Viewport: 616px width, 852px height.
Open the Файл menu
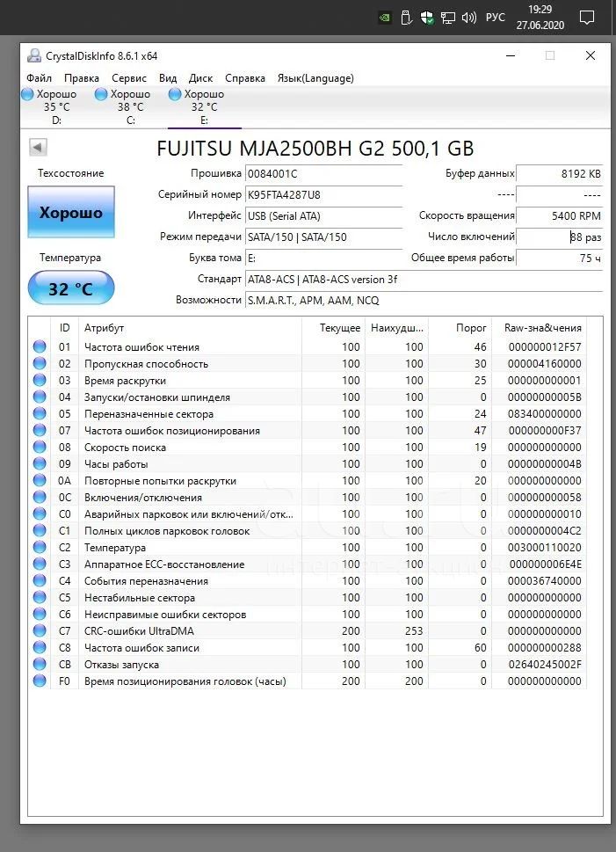coord(40,78)
